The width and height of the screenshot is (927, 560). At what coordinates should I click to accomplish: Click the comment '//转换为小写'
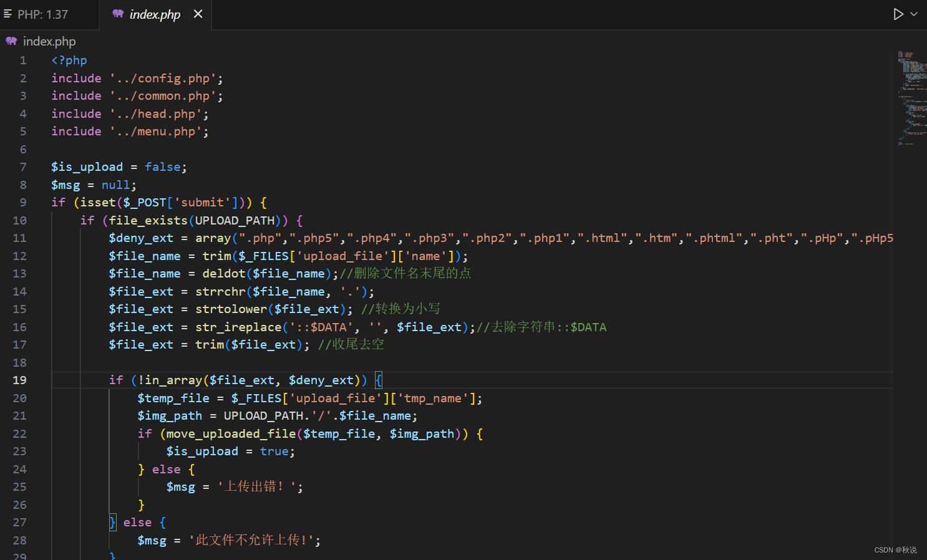(400, 309)
